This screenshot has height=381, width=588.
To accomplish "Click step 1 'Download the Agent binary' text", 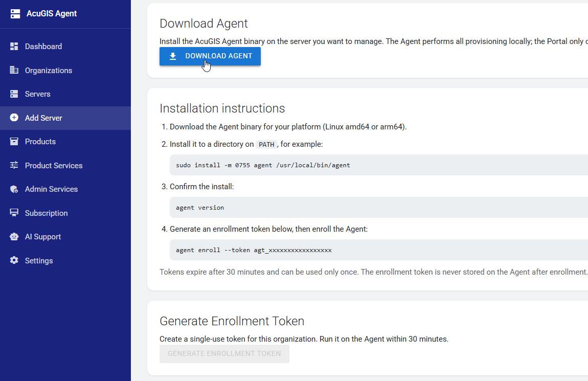I will 288,127.
